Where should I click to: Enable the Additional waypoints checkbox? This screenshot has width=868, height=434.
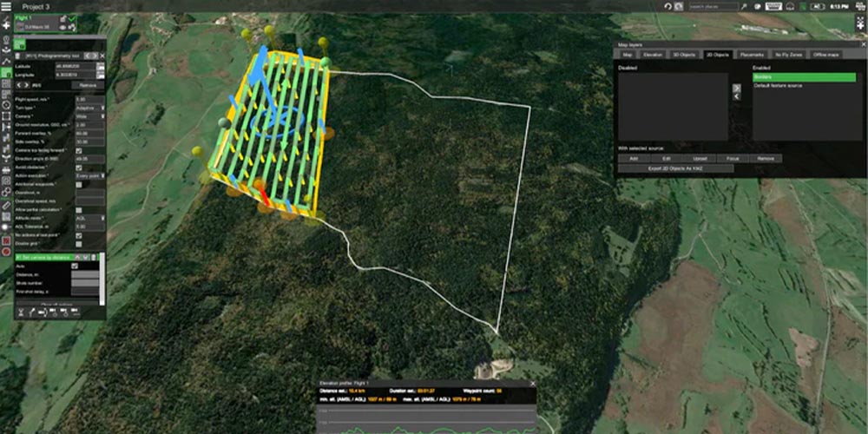(79, 185)
